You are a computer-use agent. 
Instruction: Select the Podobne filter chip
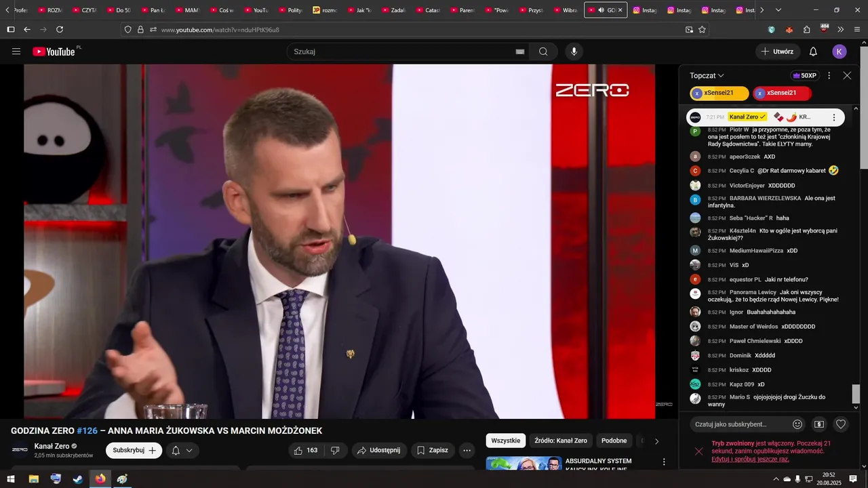click(x=614, y=441)
